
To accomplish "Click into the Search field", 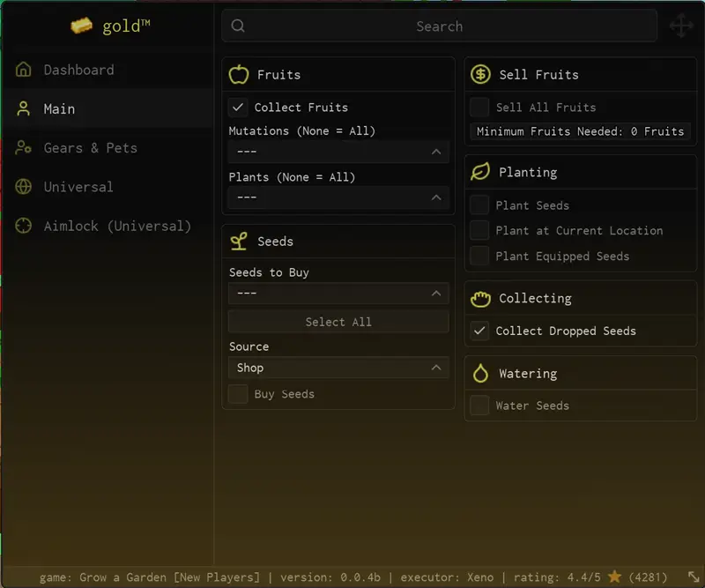I will click(x=439, y=26).
